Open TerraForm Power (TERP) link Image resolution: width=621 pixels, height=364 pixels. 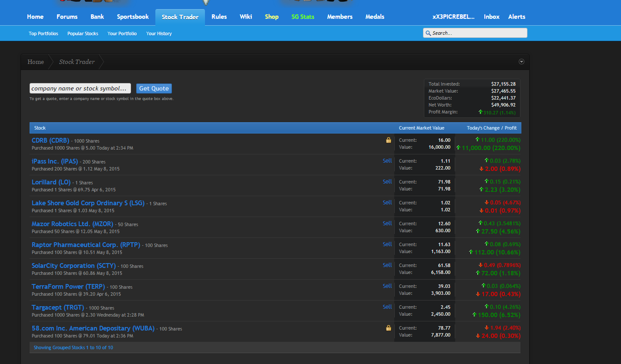pos(68,287)
